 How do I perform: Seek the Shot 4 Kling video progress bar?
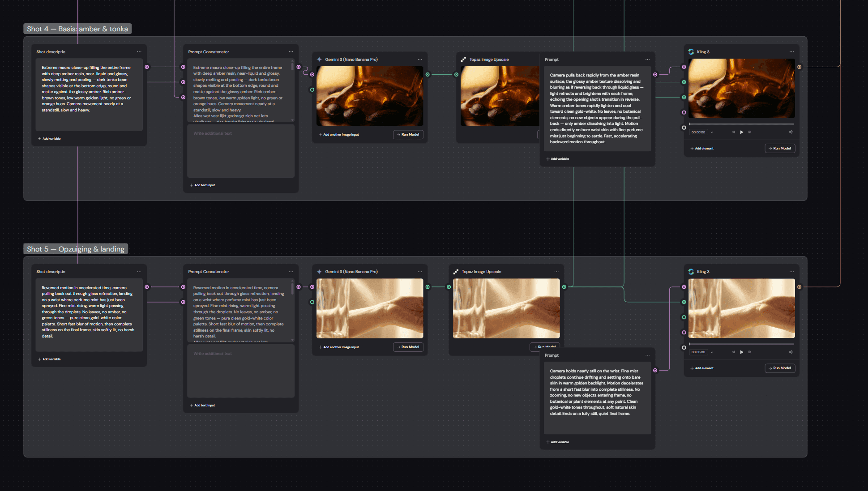click(x=741, y=124)
